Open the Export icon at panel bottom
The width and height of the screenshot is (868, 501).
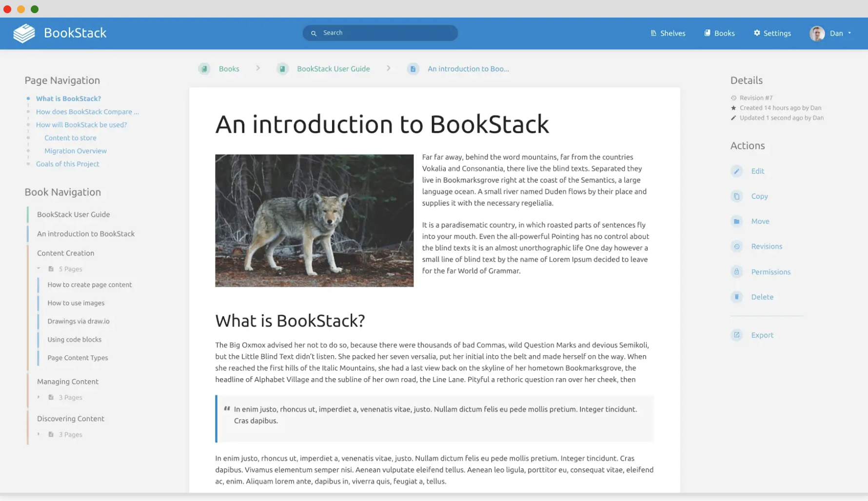point(737,335)
